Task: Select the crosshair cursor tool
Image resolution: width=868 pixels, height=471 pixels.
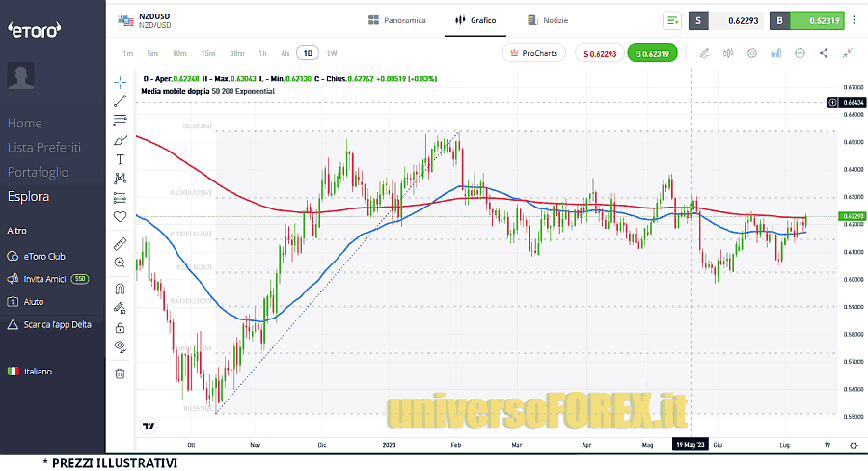Action: [x=120, y=81]
